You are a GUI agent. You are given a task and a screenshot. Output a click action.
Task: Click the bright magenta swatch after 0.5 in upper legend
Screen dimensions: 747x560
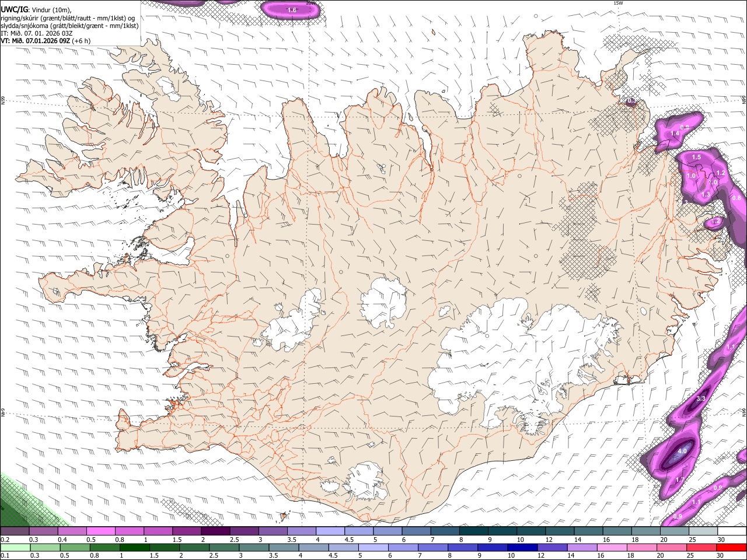[100, 531]
